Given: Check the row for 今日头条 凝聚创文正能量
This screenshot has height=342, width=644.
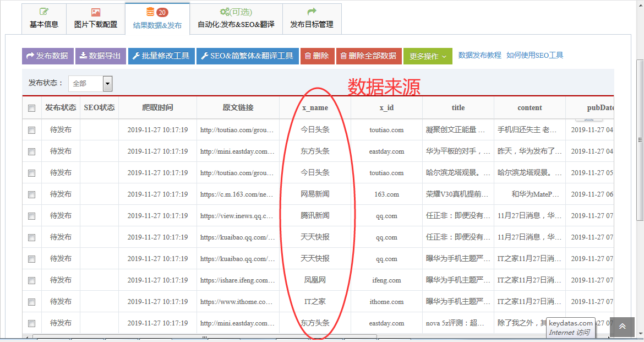Looking at the screenshot, I should [31, 131].
